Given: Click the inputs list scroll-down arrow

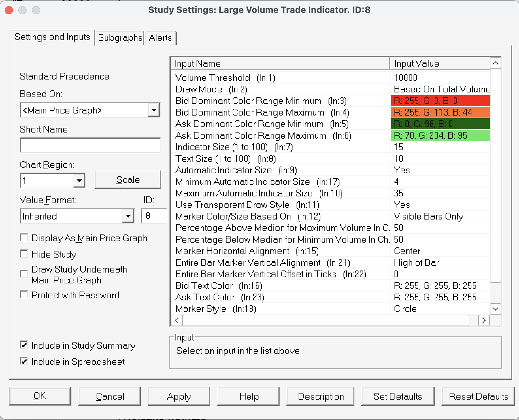Looking at the screenshot, I should [496, 309].
